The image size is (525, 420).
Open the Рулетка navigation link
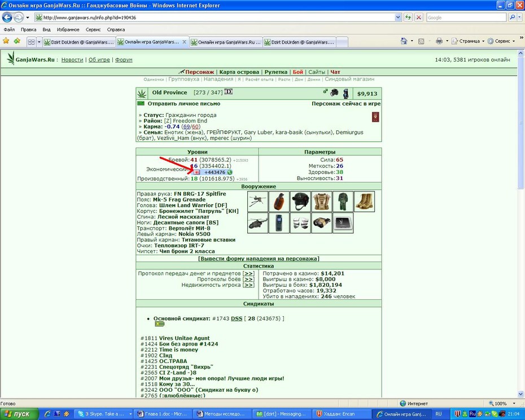276,72
